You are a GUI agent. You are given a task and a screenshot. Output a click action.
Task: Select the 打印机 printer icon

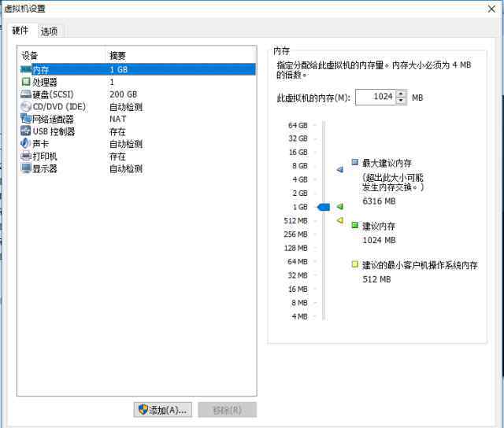pyautogui.click(x=26, y=156)
